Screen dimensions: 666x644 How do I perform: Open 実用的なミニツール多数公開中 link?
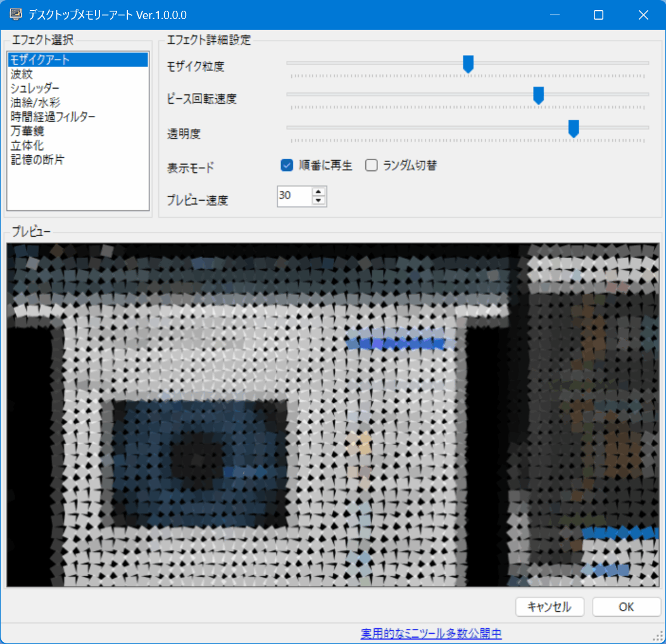point(431,633)
